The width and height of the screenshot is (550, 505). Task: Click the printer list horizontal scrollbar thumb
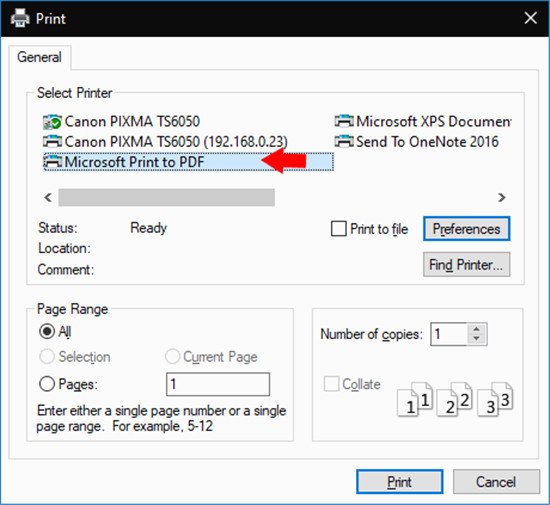click(x=167, y=197)
